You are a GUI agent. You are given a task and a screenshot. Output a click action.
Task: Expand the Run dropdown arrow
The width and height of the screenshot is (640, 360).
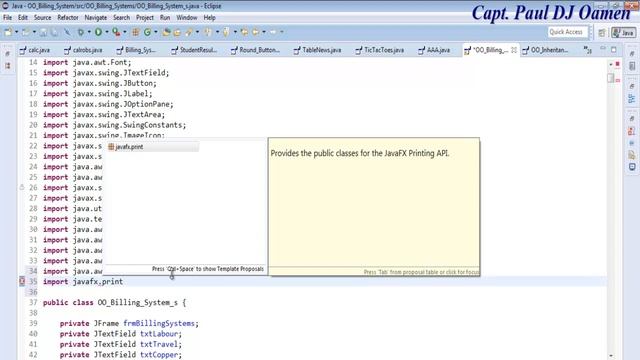pyautogui.click(x=107, y=32)
